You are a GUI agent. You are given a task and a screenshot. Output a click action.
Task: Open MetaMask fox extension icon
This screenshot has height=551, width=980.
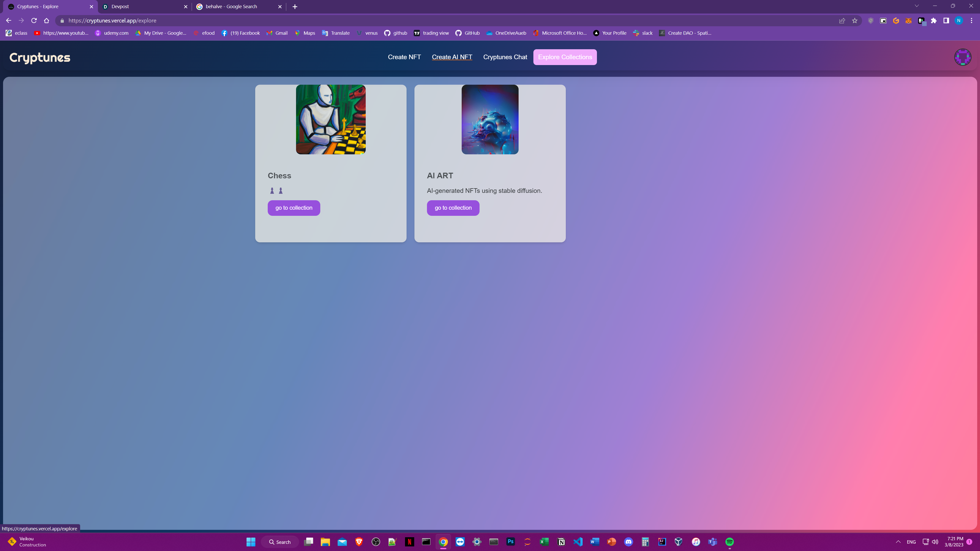909,20
